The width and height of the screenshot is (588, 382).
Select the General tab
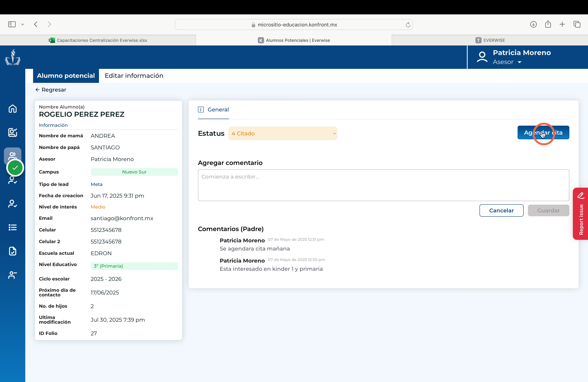pos(213,110)
